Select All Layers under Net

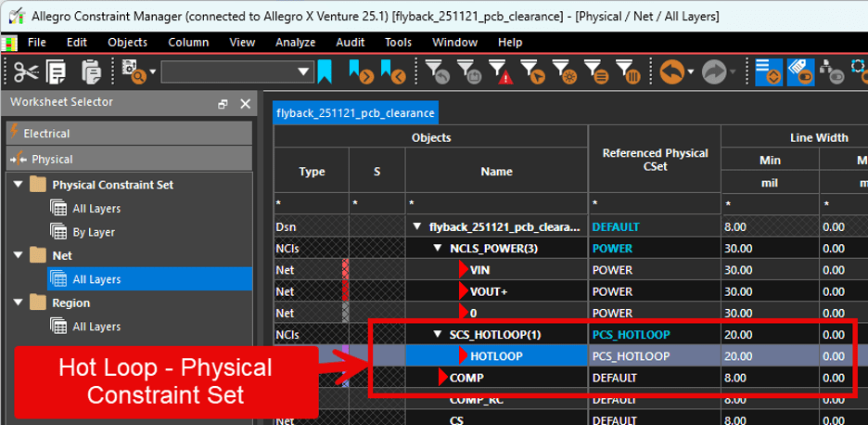click(96, 279)
